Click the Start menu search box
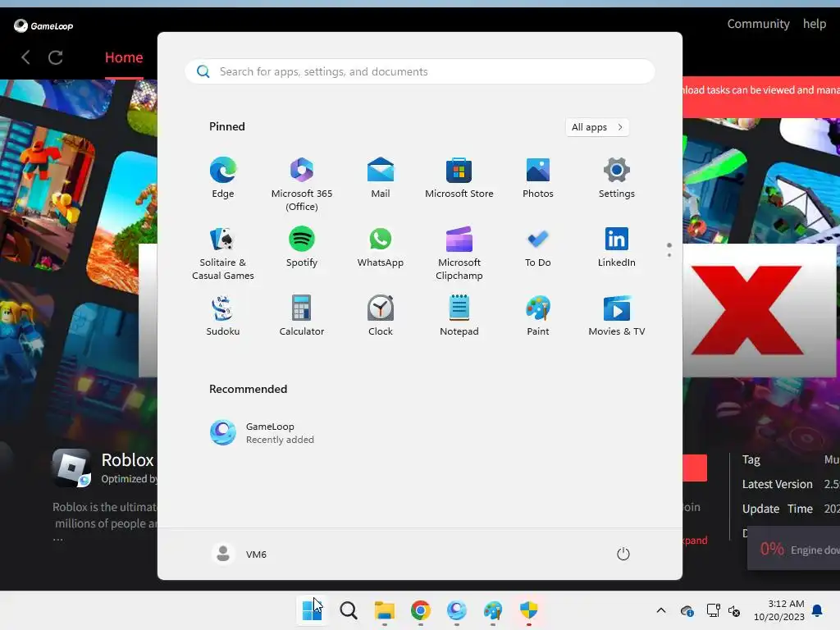 (x=419, y=72)
